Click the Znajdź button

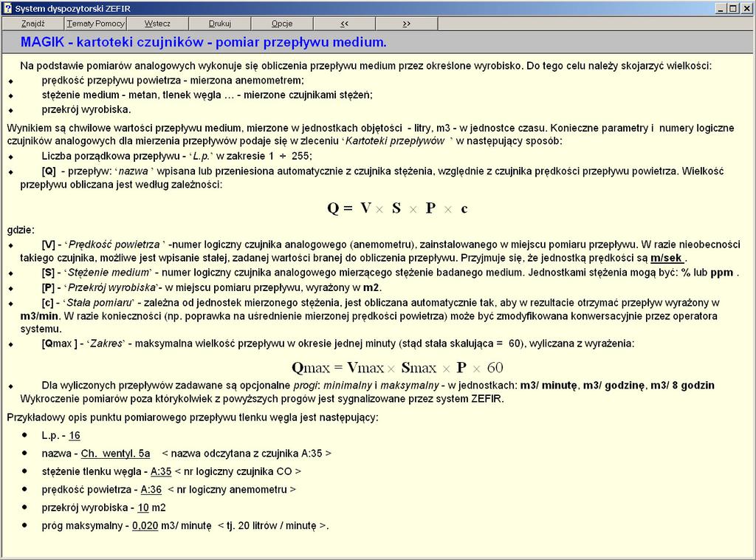[33, 24]
